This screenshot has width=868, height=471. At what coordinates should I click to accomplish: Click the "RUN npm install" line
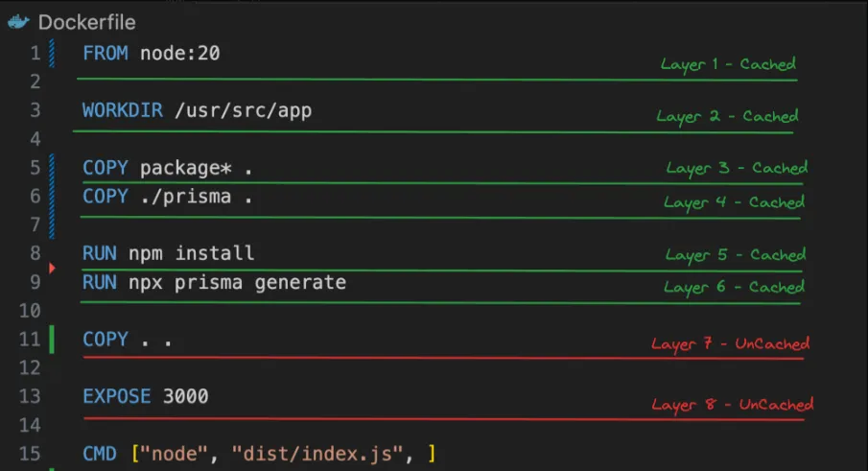click(169, 254)
